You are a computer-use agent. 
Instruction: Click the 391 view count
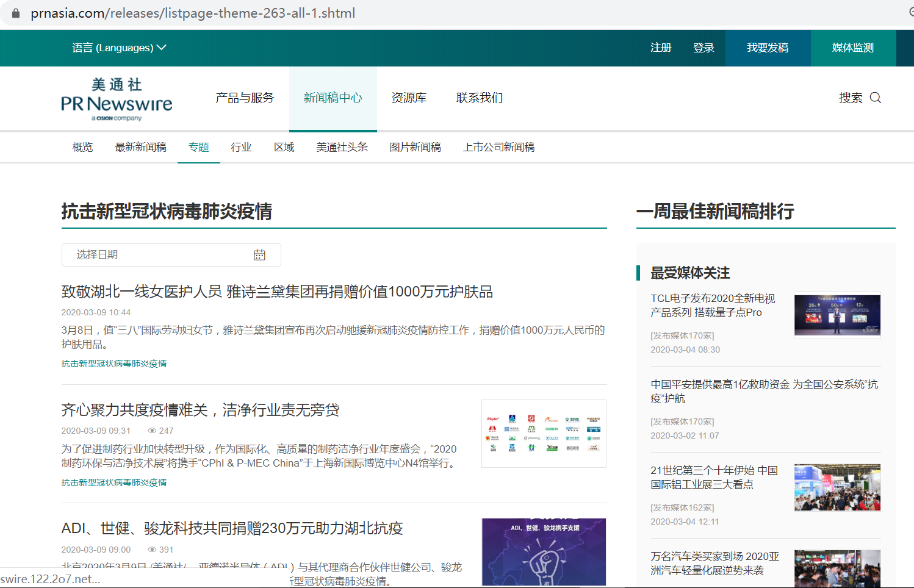click(161, 550)
